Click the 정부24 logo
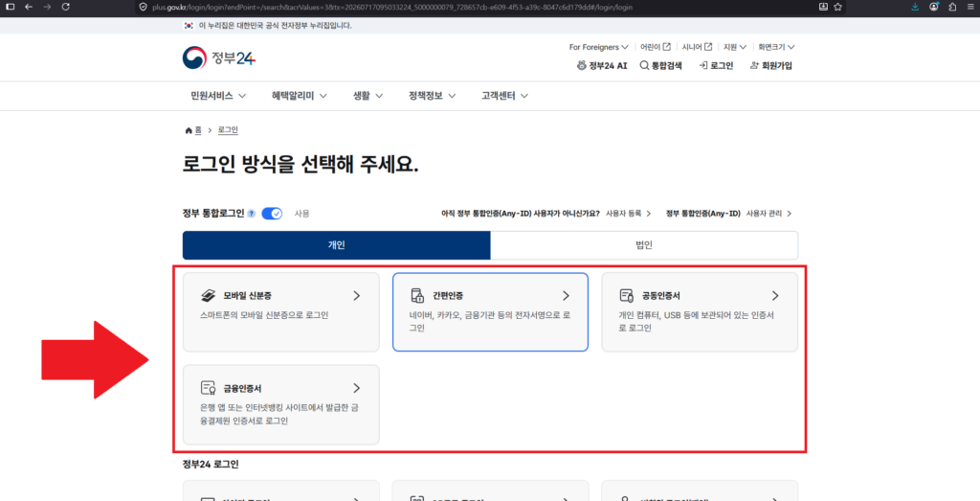This screenshot has height=501, width=980. click(x=219, y=58)
